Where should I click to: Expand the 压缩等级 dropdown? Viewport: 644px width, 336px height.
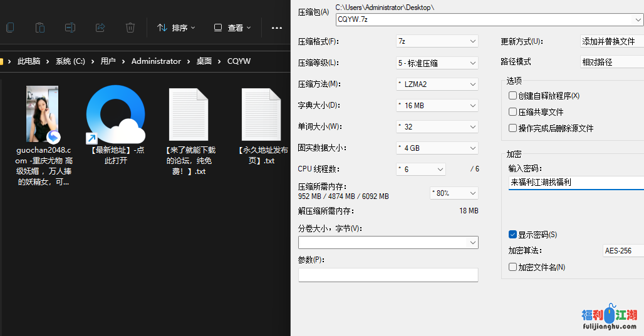click(437, 63)
